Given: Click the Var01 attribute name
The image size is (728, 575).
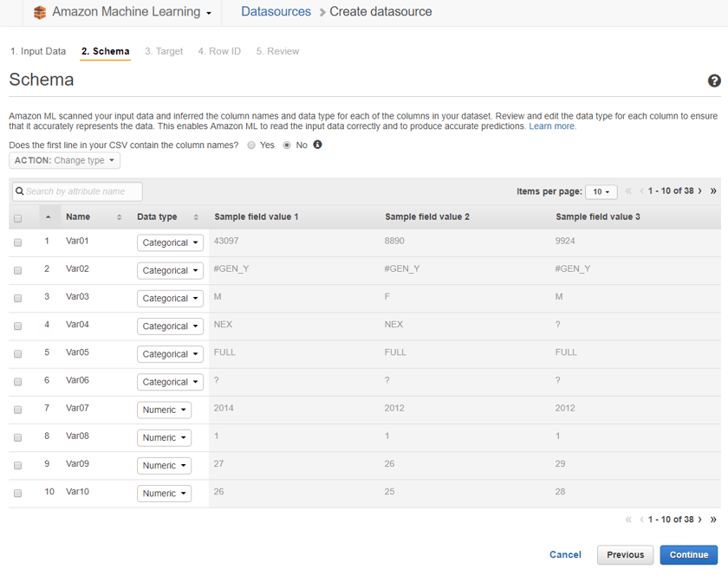Looking at the screenshot, I should [x=77, y=241].
